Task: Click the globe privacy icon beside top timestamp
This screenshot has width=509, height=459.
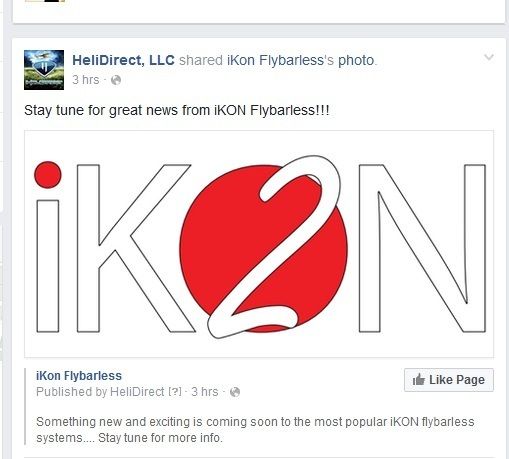Action: click(x=116, y=80)
